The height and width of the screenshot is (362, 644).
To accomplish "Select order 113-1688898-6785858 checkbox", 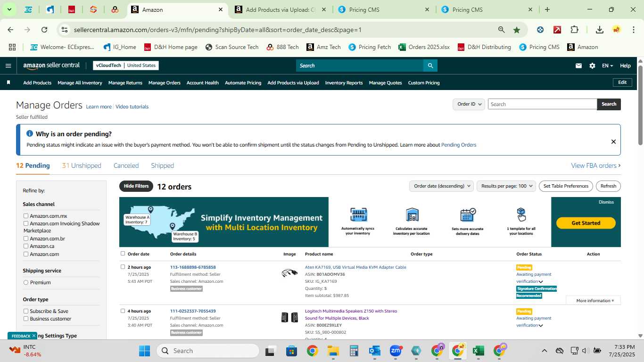I will (x=123, y=267).
